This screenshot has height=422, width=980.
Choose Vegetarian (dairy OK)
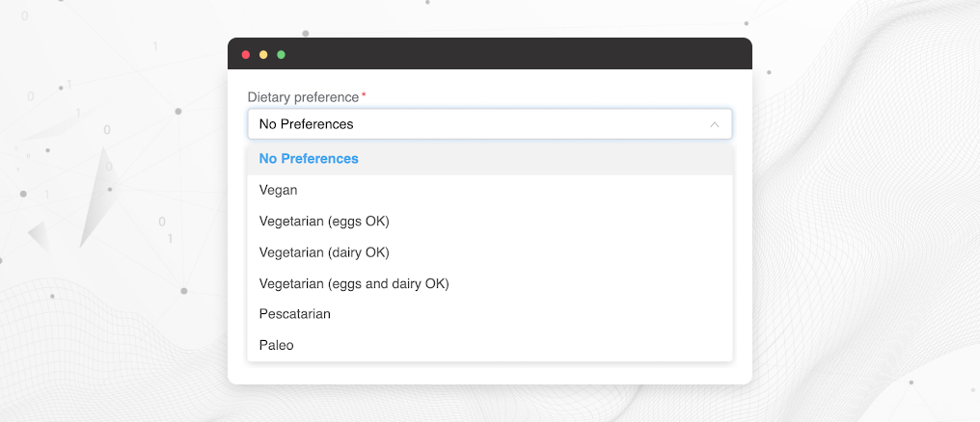coord(324,252)
